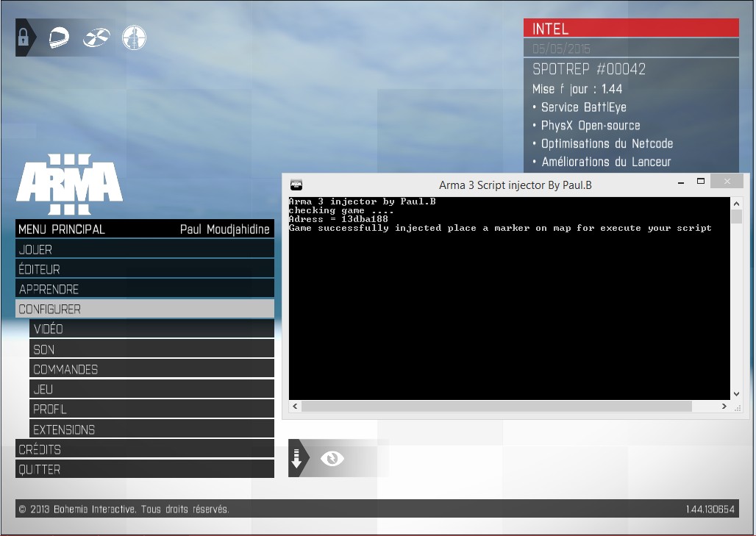Click the 'Service BattlEye' bullet line
Viewport: 756px width, 536px height.
[583, 107]
